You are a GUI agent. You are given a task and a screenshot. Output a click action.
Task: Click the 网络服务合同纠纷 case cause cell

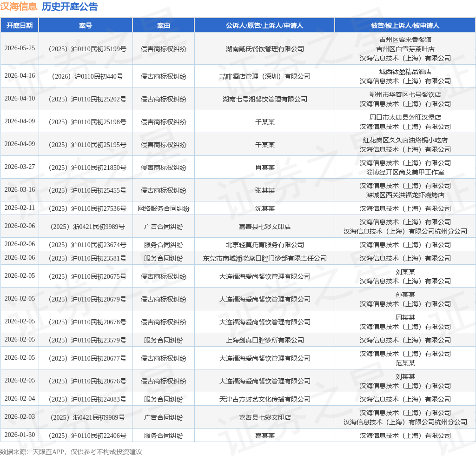coord(163,208)
